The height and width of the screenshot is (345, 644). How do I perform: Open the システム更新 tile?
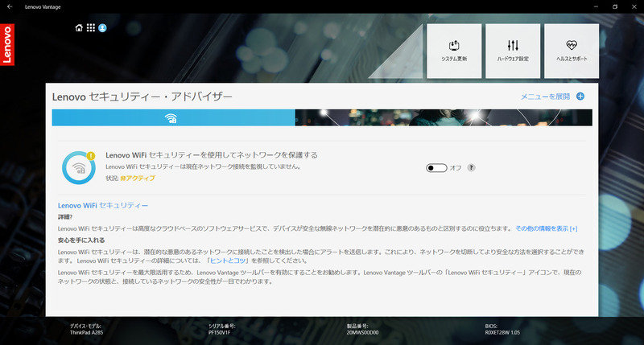pyautogui.click(x=454, y=51)
